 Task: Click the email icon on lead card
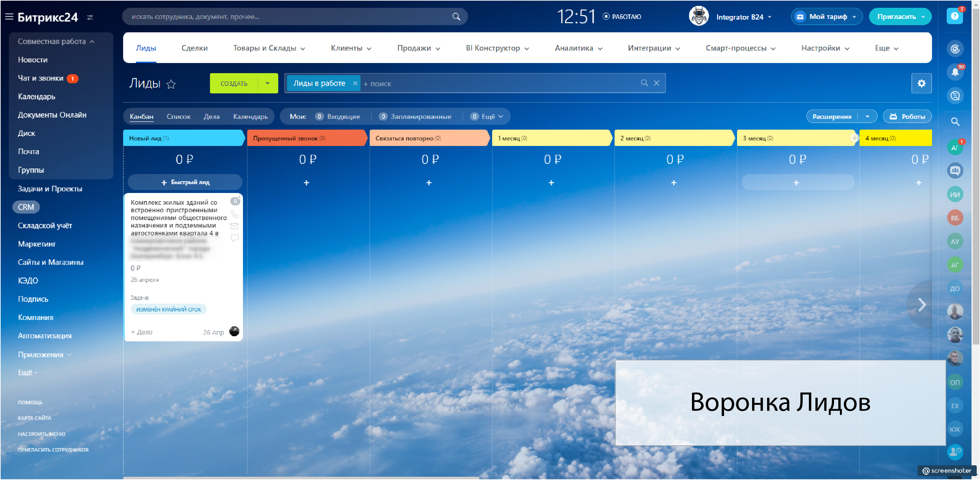coord(234,226)
